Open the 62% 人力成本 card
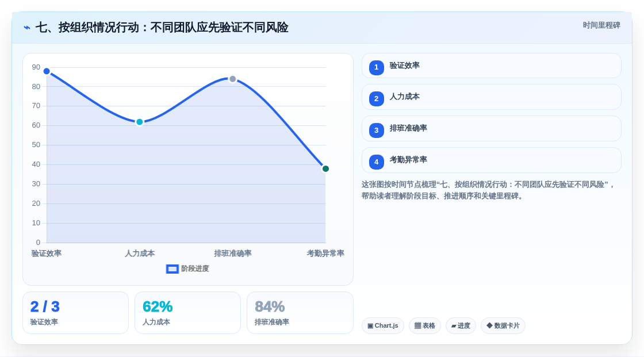Image resolution: width=644 pixels, height=357 pixels. point(187,313)
